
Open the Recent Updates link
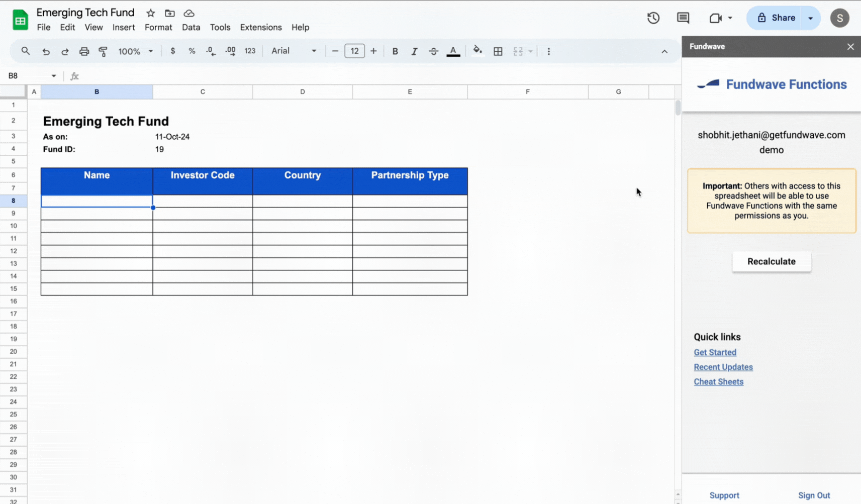(x=723, y=367)
